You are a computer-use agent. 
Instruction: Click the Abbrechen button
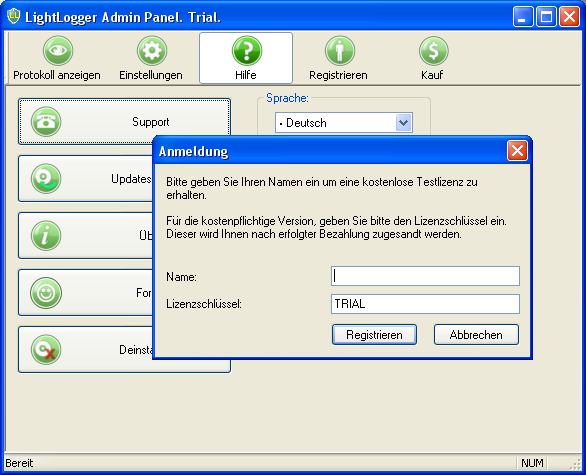point(476,334)
